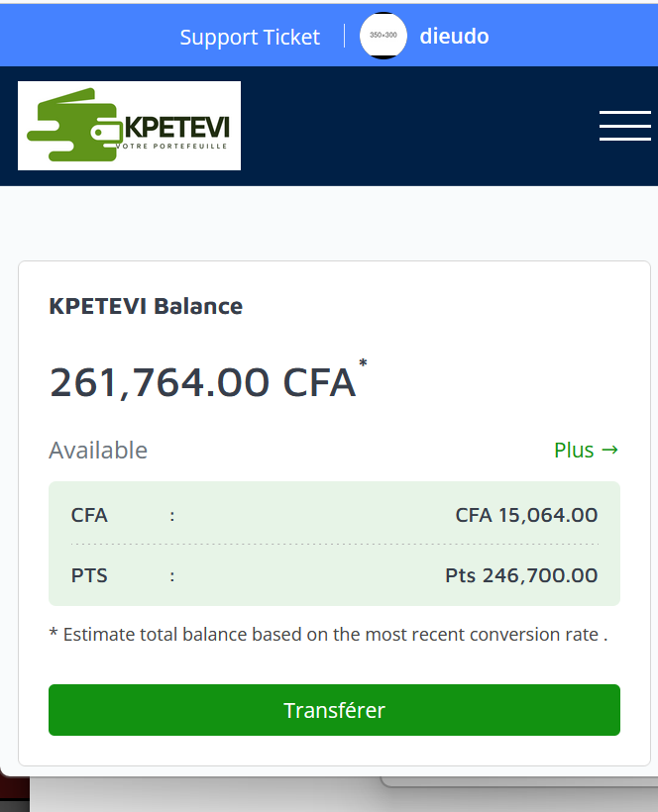Click the estimate total balance footnote
Screen dimensions: 658x812
[x=328, y=634]
